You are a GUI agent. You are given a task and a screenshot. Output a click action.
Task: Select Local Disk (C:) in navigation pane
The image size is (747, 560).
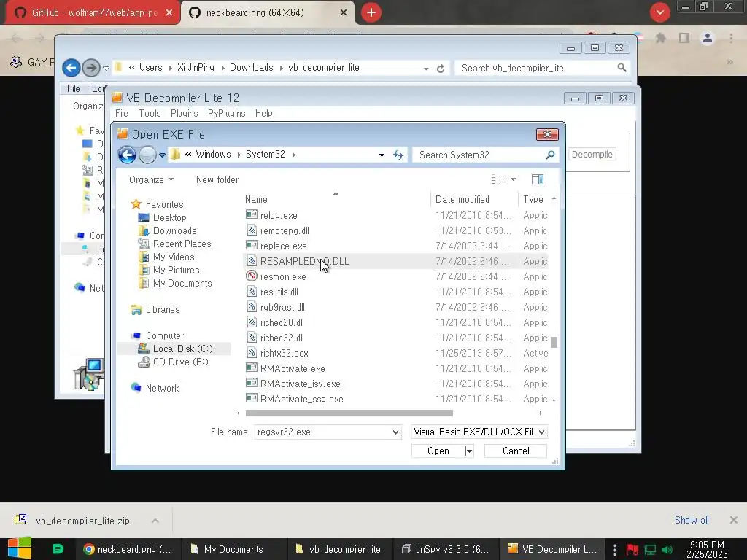click(182, 349)
